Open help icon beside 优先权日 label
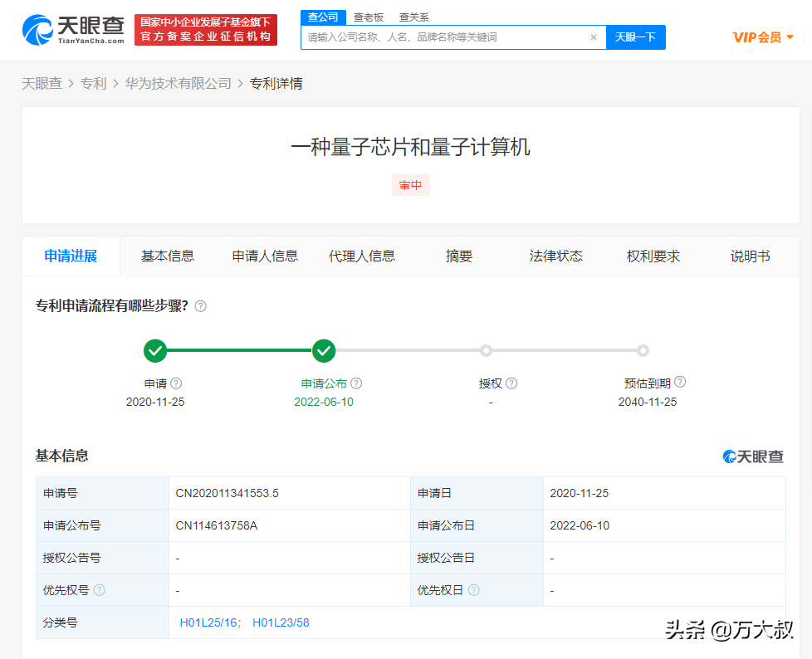Screen dimensions: 812x659 474,590
